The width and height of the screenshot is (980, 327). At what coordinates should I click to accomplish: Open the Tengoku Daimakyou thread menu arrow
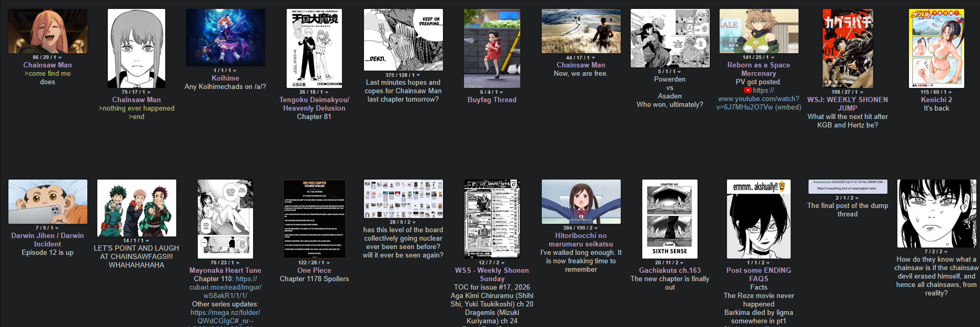coord(327,92)
